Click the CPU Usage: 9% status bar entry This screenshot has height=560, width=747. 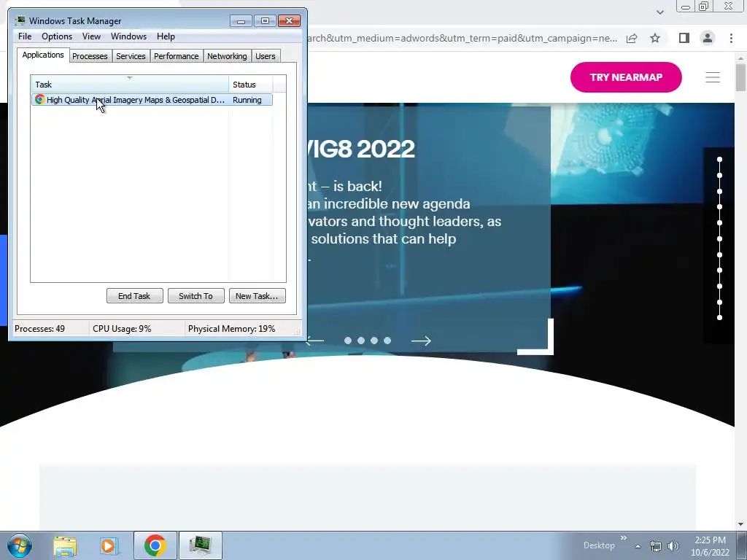click(122, 329)
